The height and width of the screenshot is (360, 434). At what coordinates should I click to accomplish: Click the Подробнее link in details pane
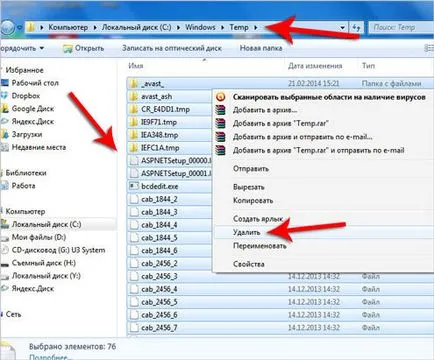[50, 357]
